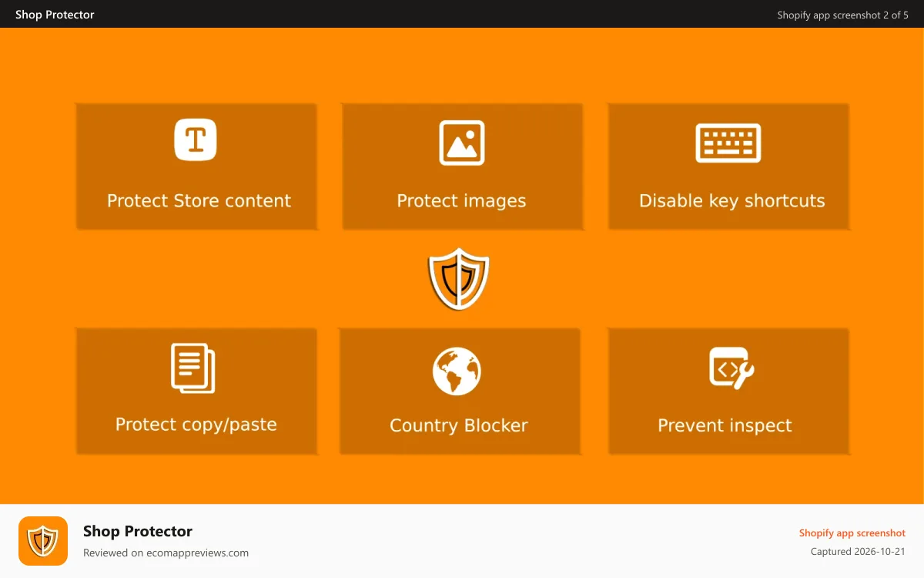Click the globe icon above Country Blocker
Viewport: 924px width, 578px height.
point(457,371)
